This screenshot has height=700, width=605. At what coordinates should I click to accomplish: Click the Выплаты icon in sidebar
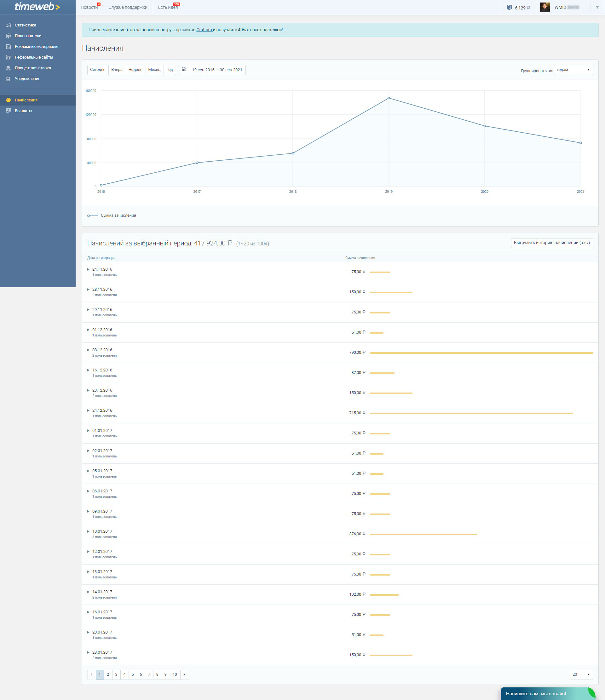(8, 111)
